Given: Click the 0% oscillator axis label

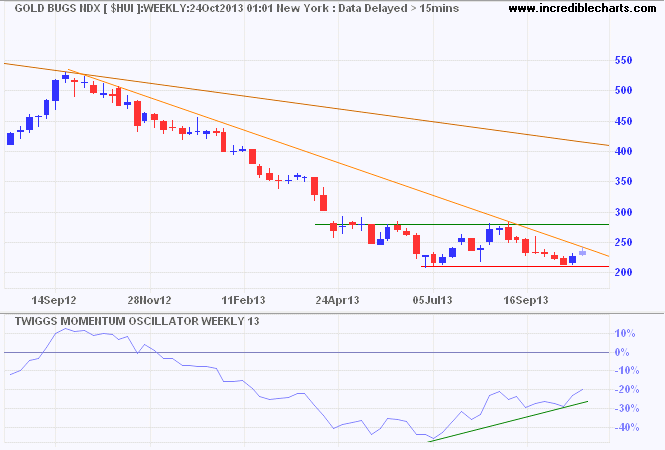Looking at the screenshot, I should (x=622, y=352).
